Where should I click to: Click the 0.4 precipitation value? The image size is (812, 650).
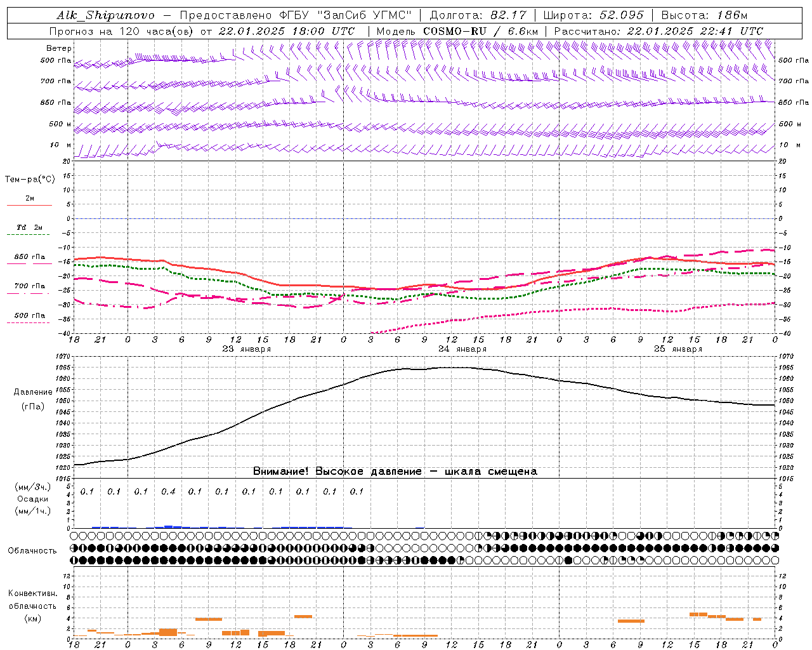point(167,491)
